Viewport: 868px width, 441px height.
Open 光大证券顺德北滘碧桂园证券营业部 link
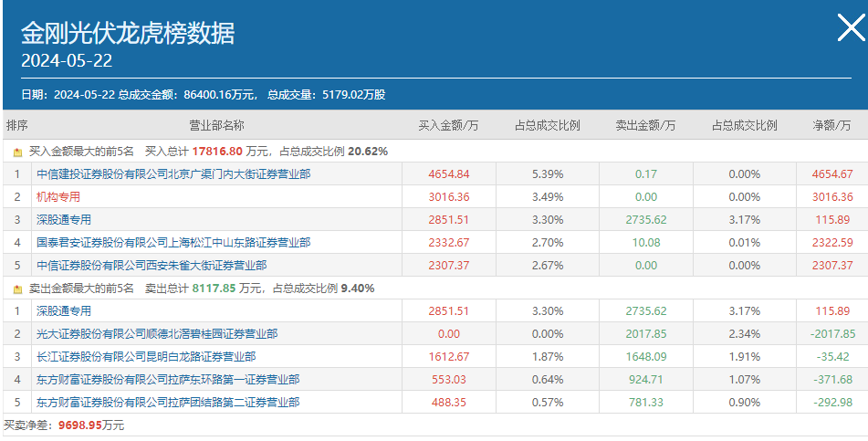157,333
